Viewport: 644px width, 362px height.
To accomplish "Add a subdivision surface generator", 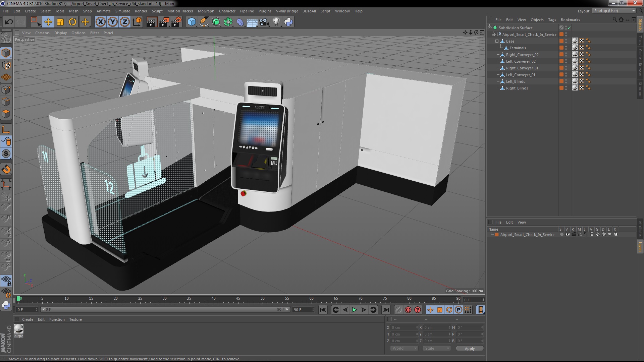I will coord(216,22).
